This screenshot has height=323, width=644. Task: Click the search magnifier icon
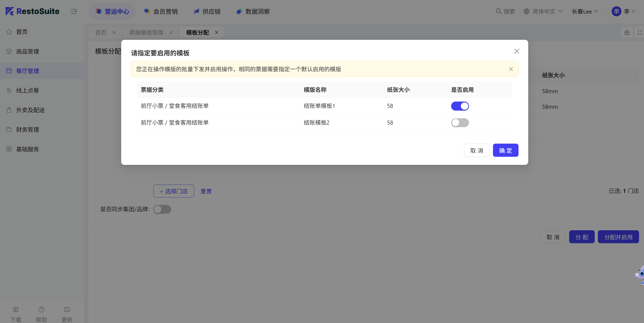[499, 12]
